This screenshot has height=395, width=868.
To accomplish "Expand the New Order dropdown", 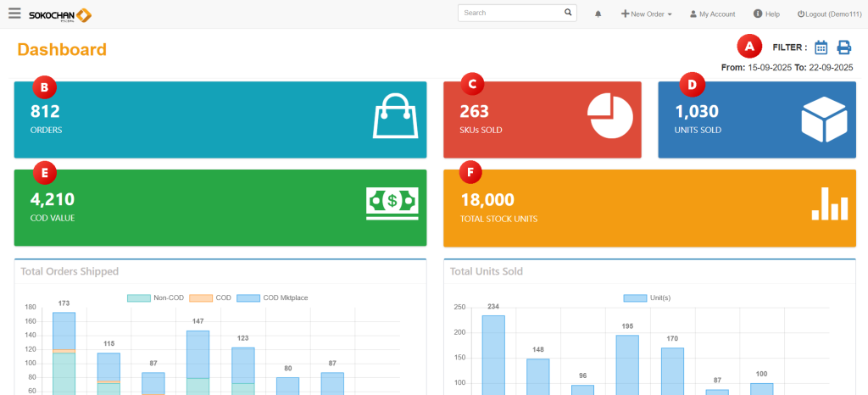I will 647,14.
